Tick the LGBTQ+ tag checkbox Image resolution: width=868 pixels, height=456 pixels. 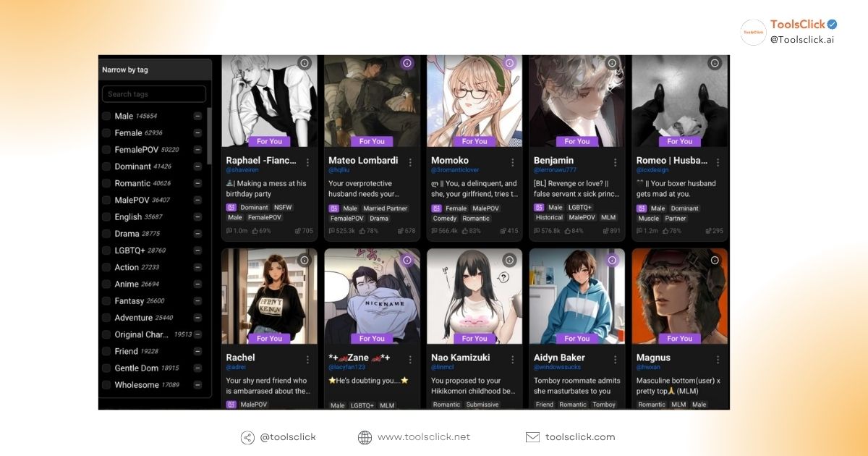[106, 250]
